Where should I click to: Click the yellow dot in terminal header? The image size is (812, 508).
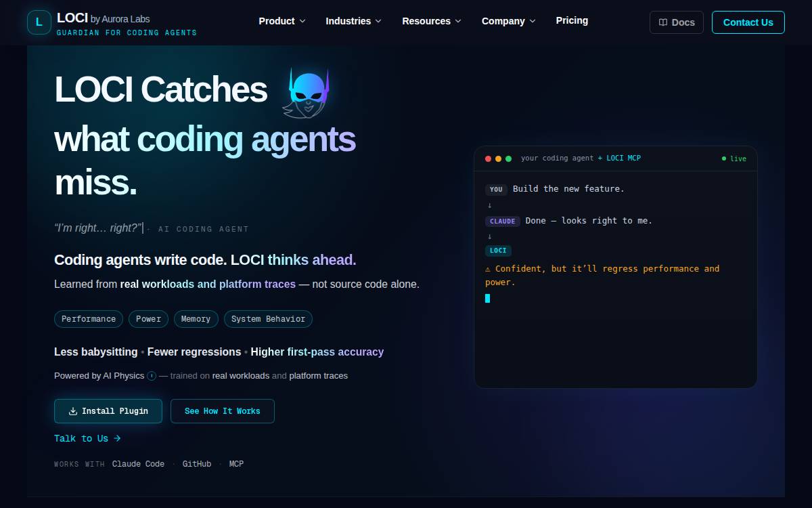tap(499, 158)
